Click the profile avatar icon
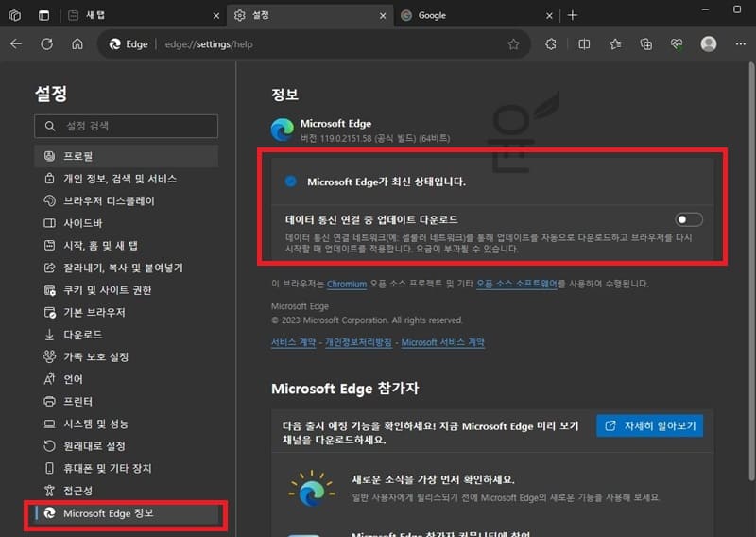 [709, 43]
